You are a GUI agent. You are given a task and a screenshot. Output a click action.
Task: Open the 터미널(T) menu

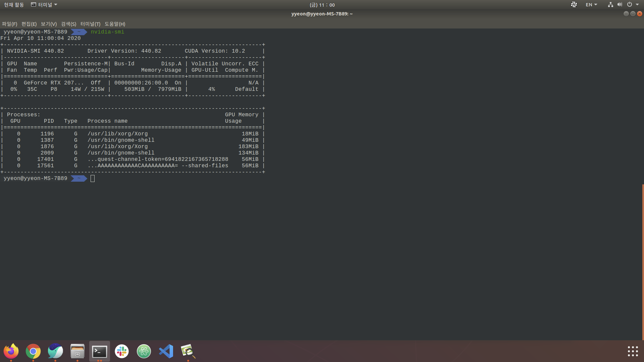[90, 24]
